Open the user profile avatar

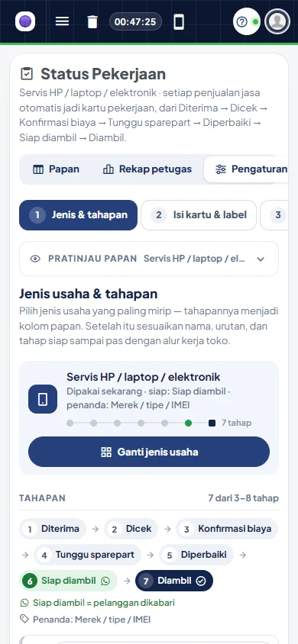(277, 21)
